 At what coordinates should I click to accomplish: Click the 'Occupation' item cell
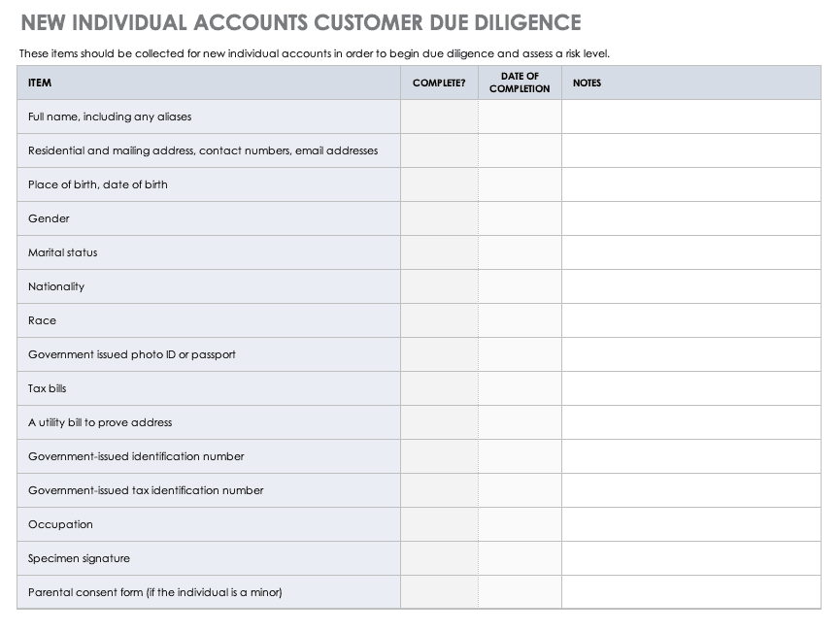pos(209,524)
